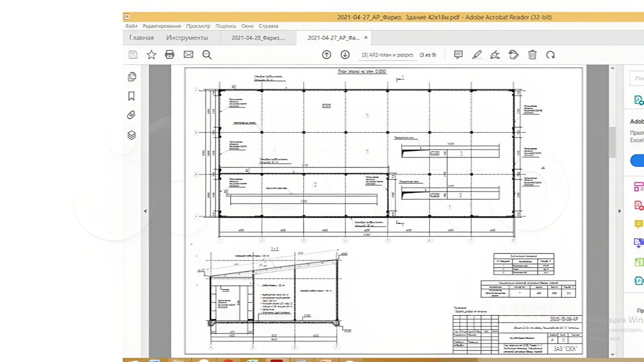Send the file by email with the envelope icon
This screenshot has height=362, width=644.
pos(188,55)
